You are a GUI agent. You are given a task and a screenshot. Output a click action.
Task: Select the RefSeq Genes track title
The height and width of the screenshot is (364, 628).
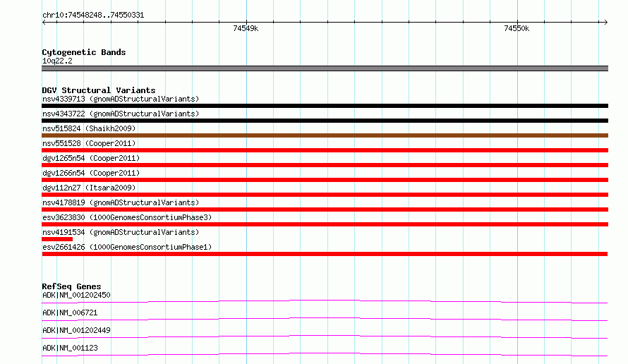click(x=71, y=286)
